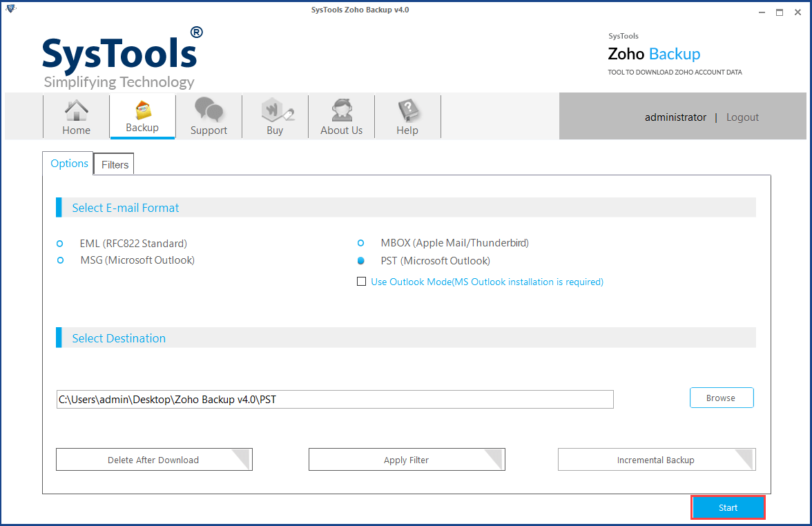Select EML (RFC822 Standard) format

point(60,243)
